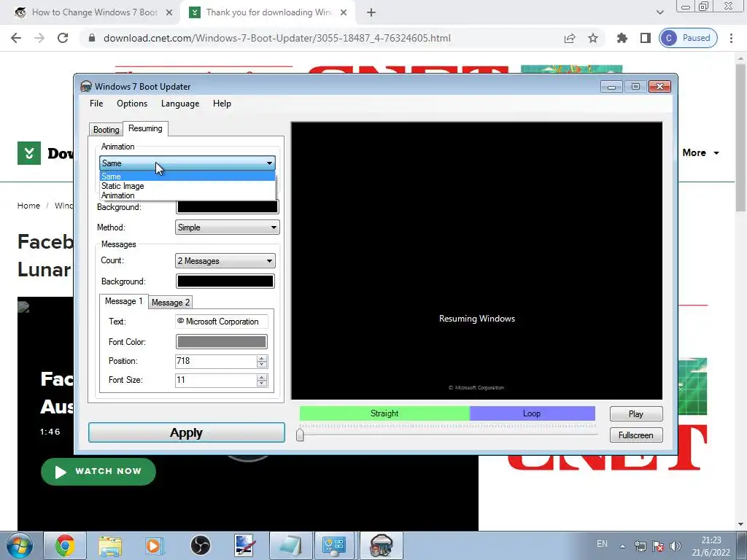The width and height of the screenshot is (747, 560).
Task: Show hidden tray icons arrow
Action: [x=622, y=546]
